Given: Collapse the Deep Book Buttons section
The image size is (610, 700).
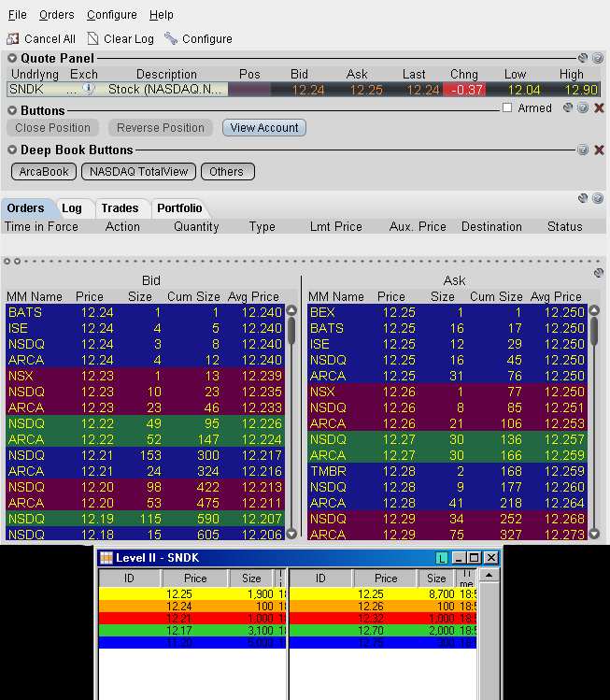Looking at the screenshot, I should [x=12, y=150].
